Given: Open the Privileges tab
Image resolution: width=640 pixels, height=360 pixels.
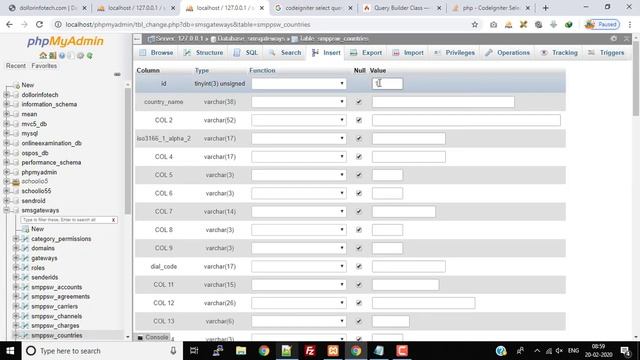Looking at the screenshot, I should tap(454, 53).
